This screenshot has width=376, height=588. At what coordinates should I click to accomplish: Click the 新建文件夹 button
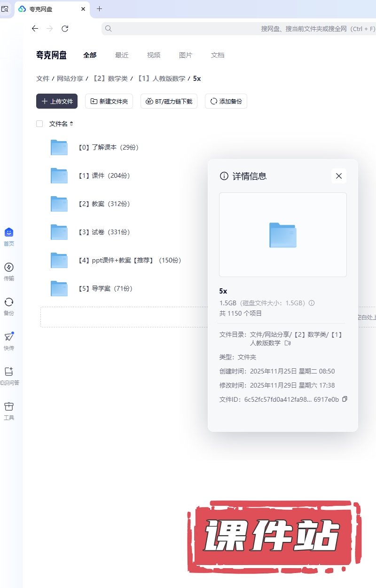(x=109, y=101)
